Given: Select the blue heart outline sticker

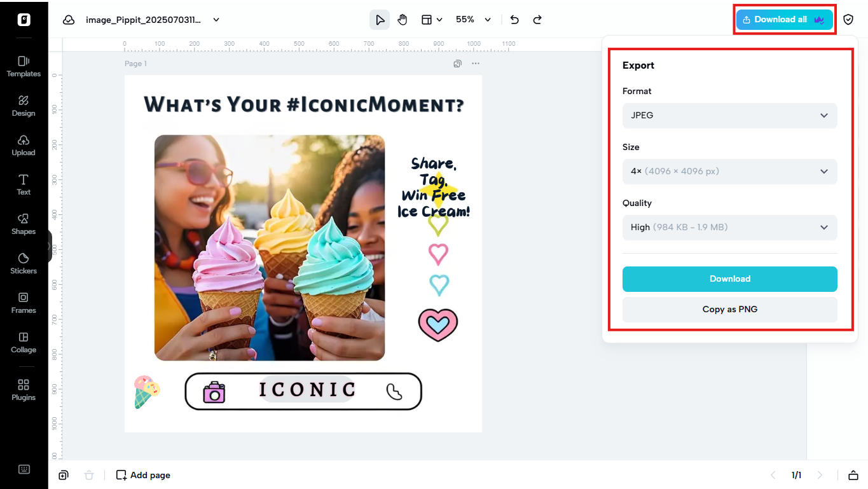Looking at the screenshot, I should pos(439,284).
